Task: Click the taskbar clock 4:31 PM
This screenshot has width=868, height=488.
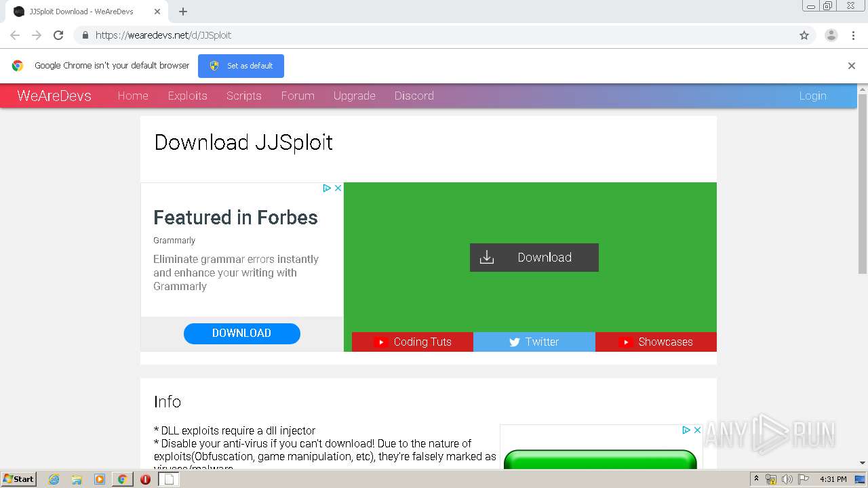Action: pyautogui.click(x=833, y=479)
